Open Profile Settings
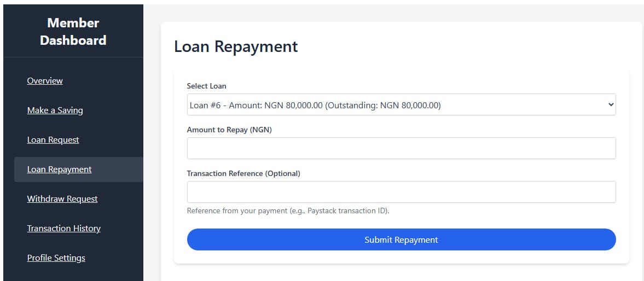 56,258
